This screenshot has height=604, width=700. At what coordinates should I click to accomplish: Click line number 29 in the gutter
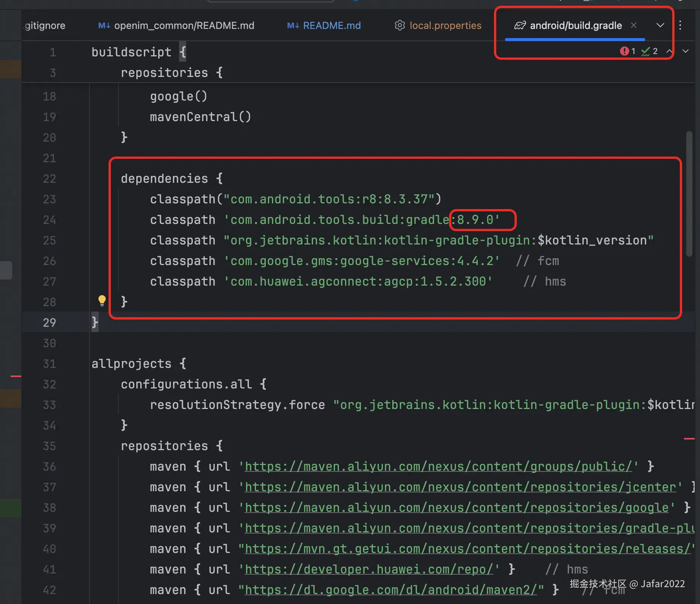click(50, 323)
